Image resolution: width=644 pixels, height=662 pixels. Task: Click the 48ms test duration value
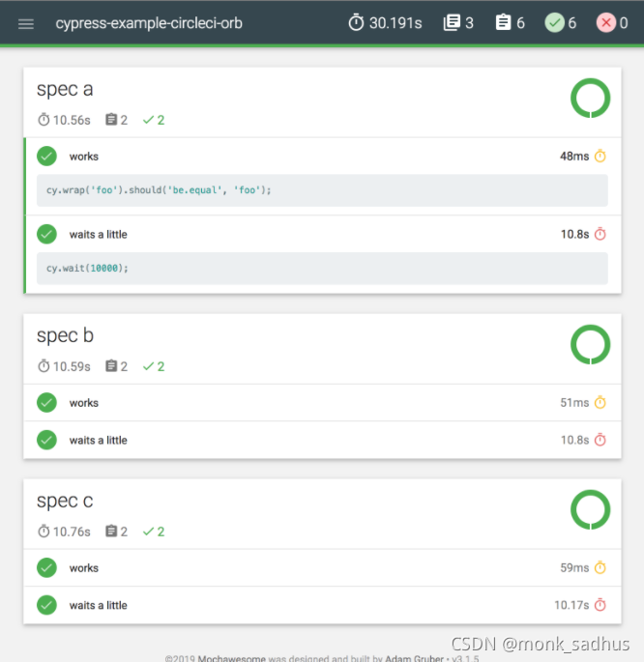tap(574, 157)
